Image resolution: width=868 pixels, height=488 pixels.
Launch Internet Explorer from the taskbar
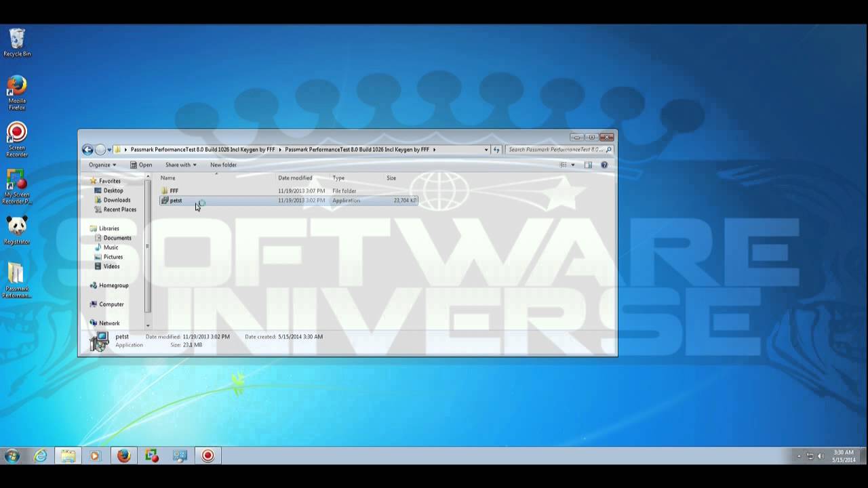tap(41, 456)
